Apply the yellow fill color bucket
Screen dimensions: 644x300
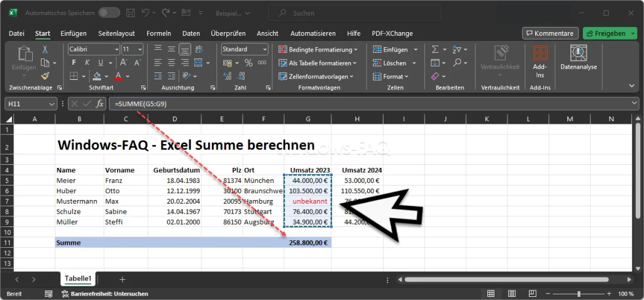tap(97, 77)
